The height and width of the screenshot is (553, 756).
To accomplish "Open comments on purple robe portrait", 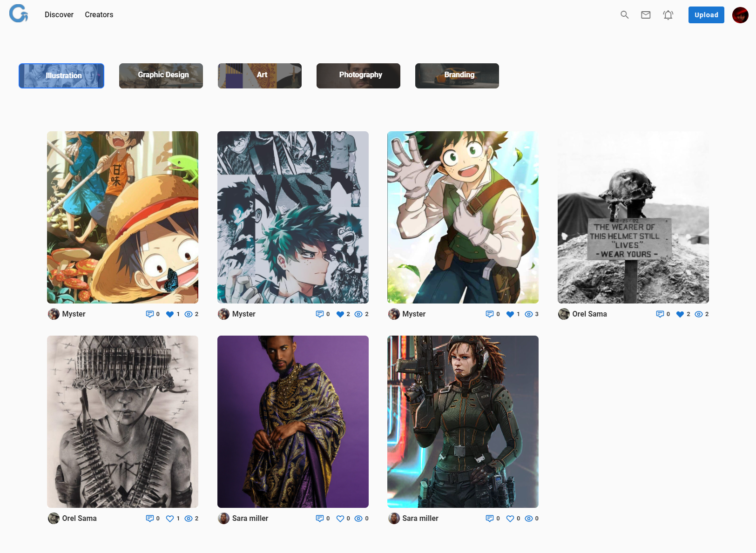I will [x=320, y=519].
